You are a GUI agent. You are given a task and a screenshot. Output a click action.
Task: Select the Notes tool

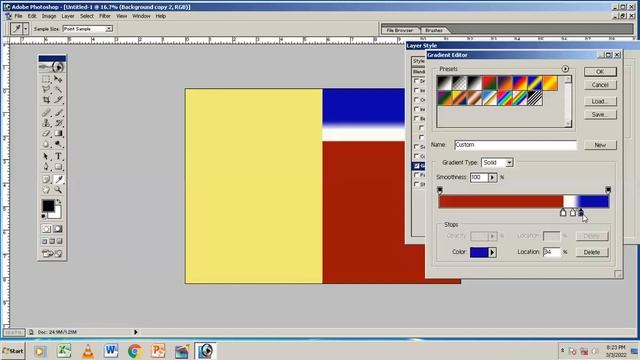coord(46,180)
